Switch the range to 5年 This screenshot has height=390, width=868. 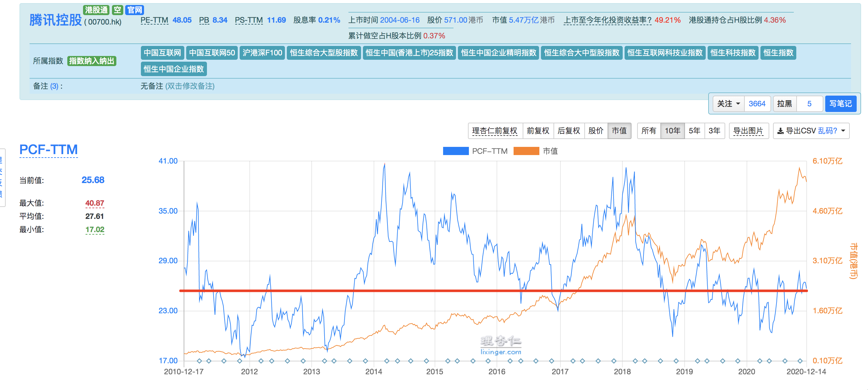pos(694,131)
